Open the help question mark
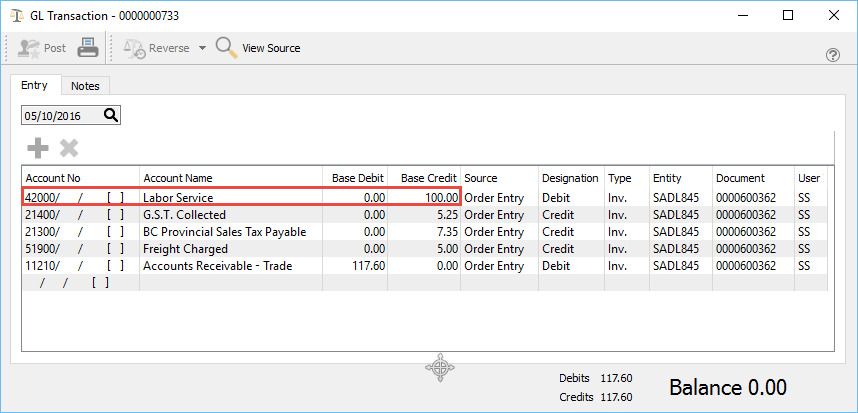Viewport: 858px width, 413px height. click(x=833, y=55)
